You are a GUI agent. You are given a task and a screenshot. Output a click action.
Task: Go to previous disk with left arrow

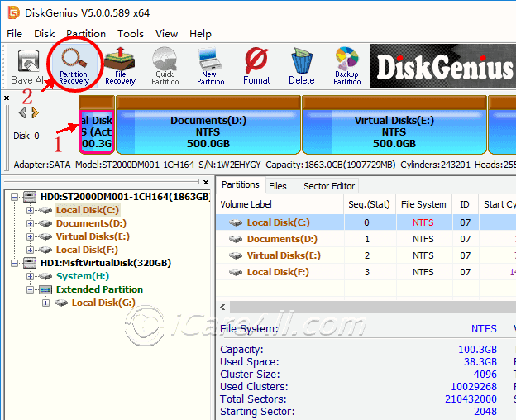pos(22,112)
